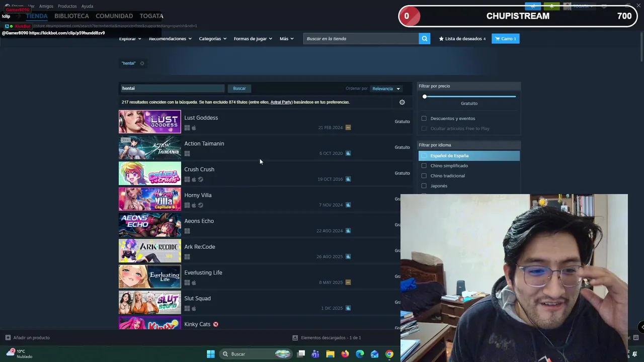
Task: Select the Ark Re:Code title
Action: tap(200, 247)
